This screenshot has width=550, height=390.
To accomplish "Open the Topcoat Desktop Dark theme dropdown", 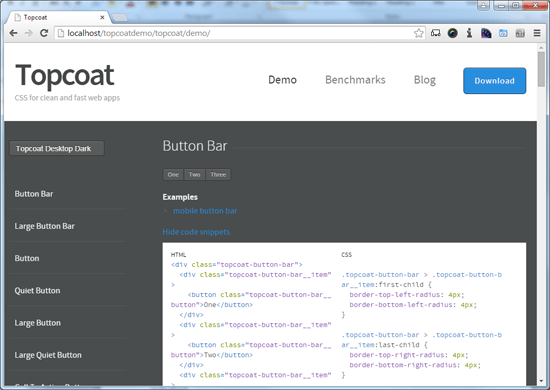I will 57,148.
